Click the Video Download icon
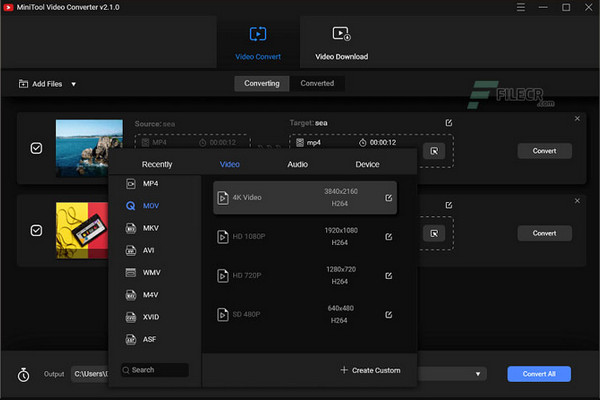The width and height of the screenshot is (600, 400). [341, 34]
